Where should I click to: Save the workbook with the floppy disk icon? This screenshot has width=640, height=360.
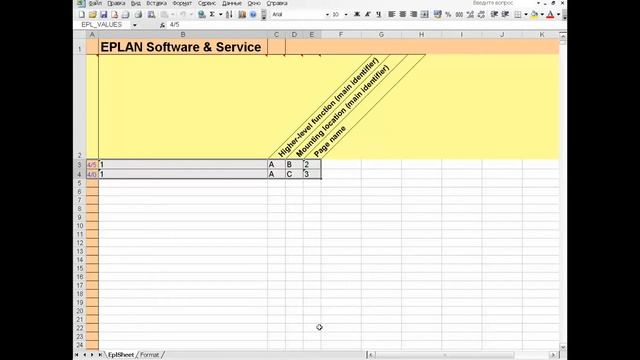click(104, 15)
